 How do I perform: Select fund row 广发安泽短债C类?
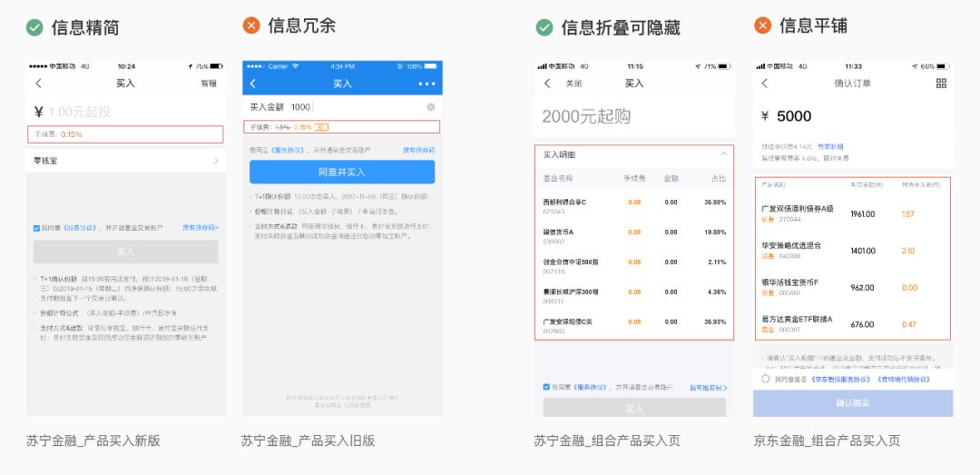[634, 325]
